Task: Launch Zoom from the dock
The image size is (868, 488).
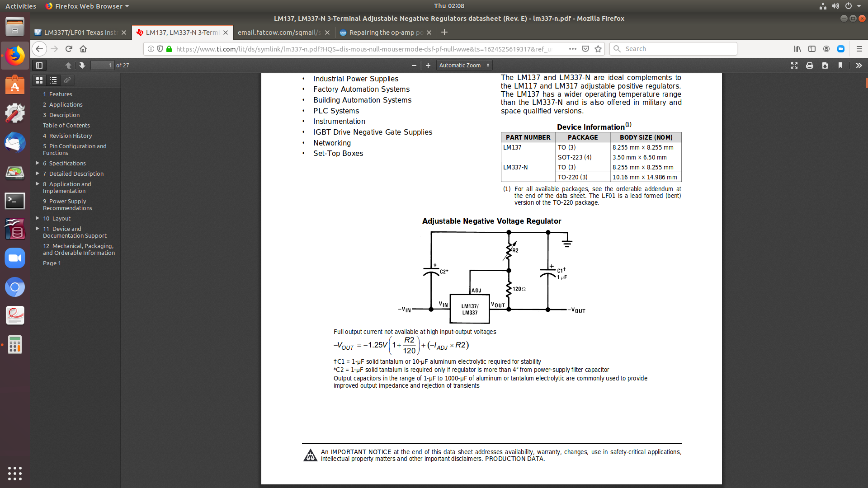Action: [15, 258]
